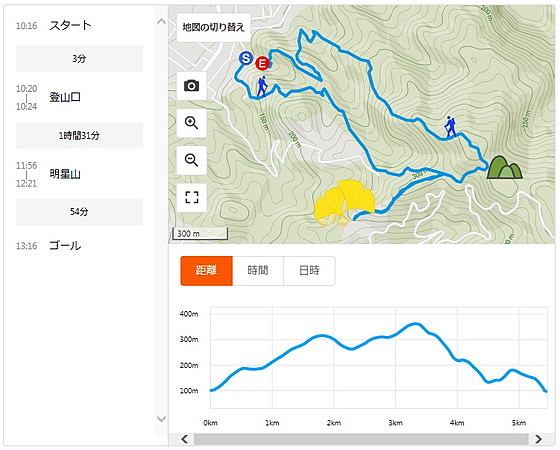
Task: Click the green mountain summit icon
Action: [504, 168]
